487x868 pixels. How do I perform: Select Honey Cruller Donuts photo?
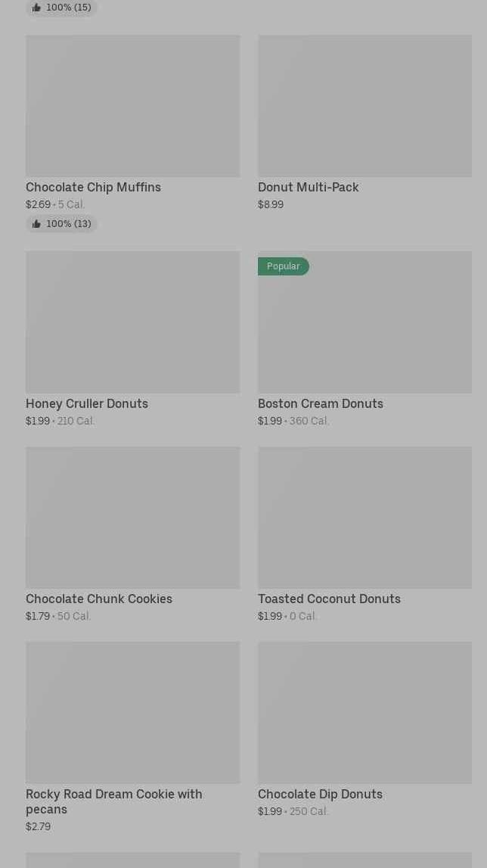(132, 322)
